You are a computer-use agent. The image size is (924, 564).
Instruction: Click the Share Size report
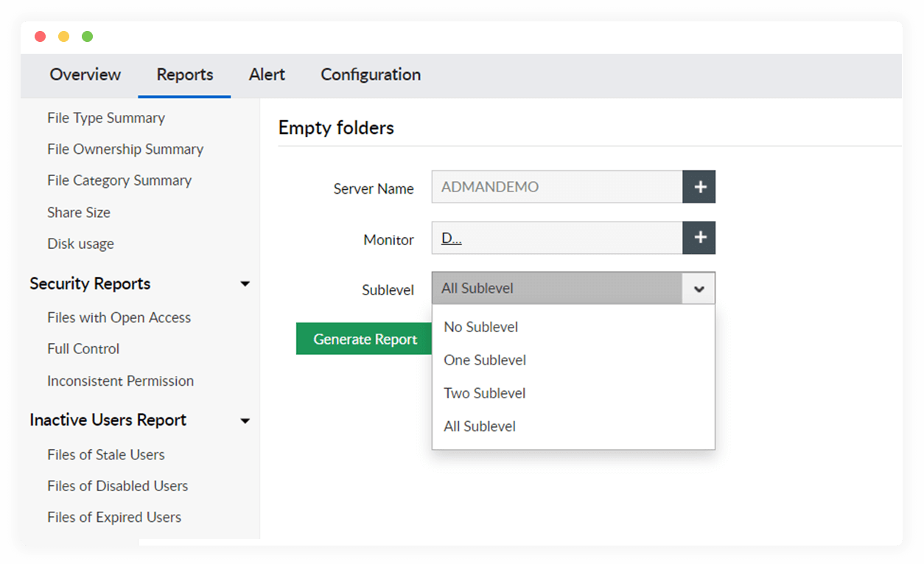[x=78, y=212]
